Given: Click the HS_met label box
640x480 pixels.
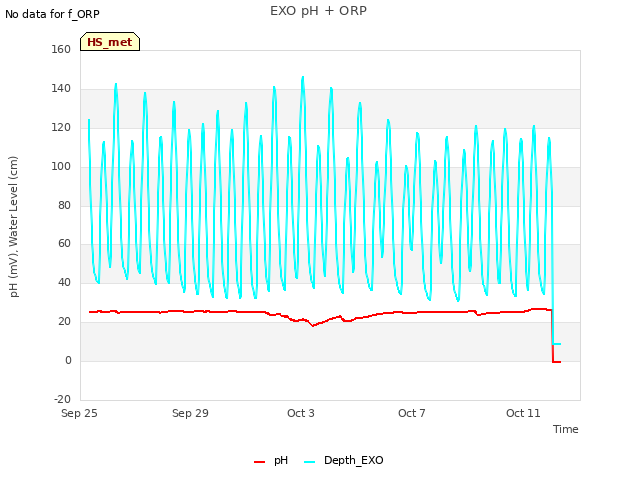Looking at the screenshot, I should [110, 42].
